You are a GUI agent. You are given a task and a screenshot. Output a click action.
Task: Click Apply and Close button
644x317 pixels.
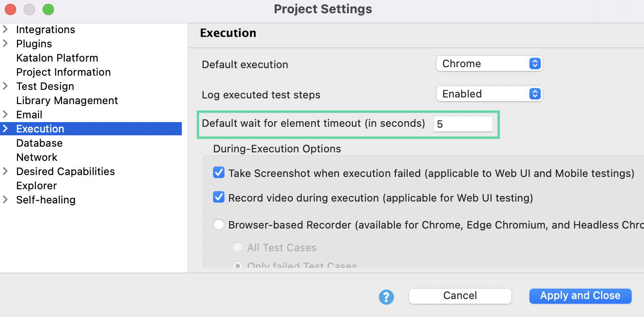(580, 296)
